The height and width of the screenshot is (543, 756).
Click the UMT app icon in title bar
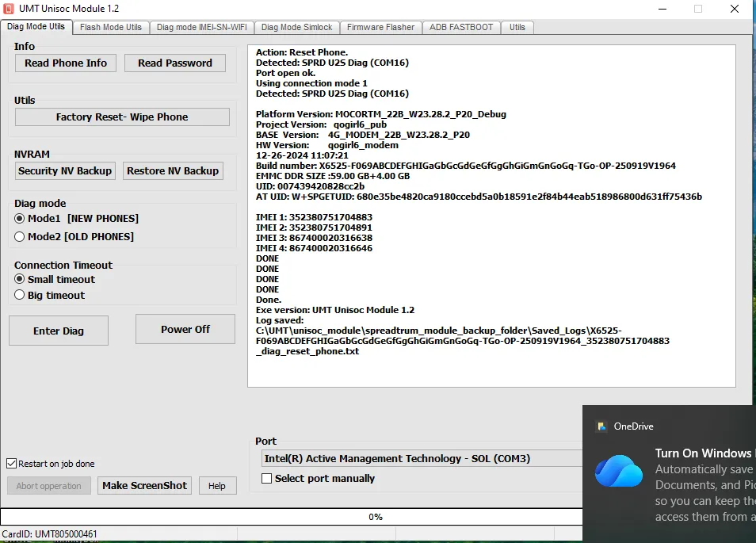coord(10,8)
